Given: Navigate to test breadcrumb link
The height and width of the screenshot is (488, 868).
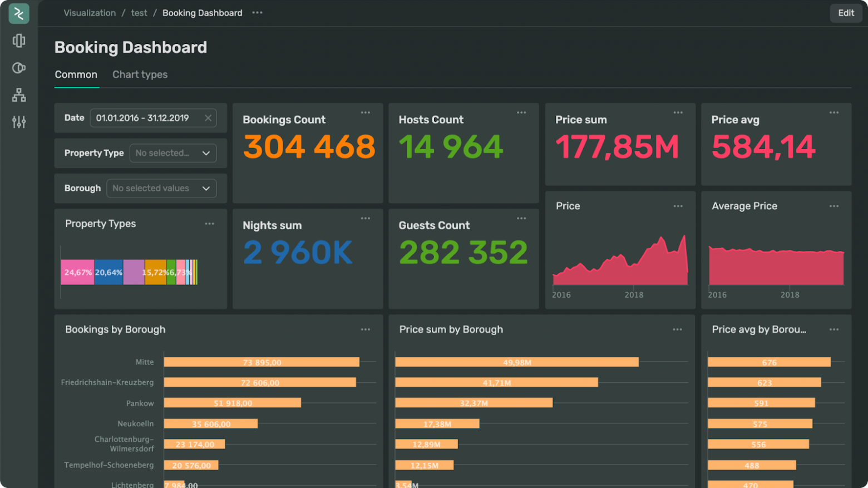Looking at the screenshot, I should point(139,13).
